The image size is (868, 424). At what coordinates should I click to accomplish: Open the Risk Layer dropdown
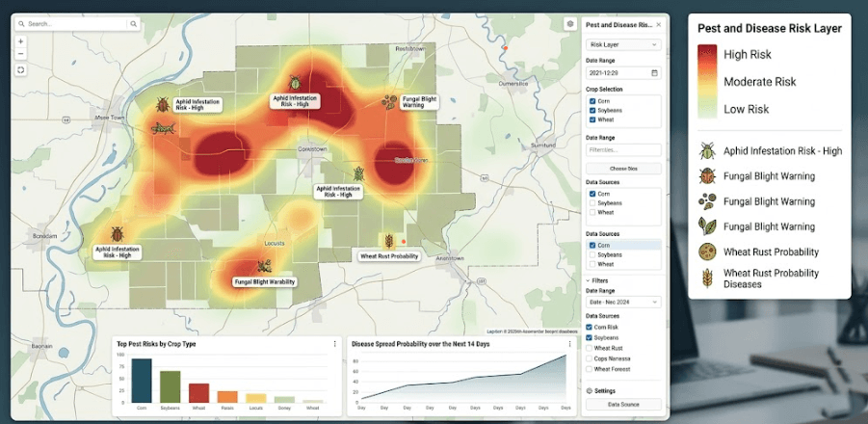623,44
